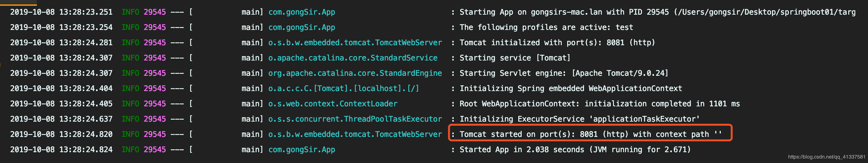Open the blog.csdn.net watermark URL
This screenshot has height=163, width=868.
(826, 157)
